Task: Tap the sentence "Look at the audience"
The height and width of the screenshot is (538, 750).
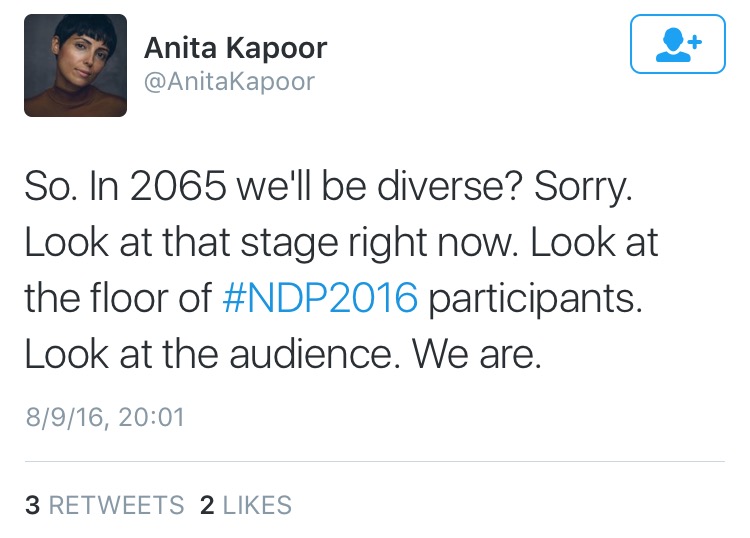Action: pyautogui.click(x=208, y=355)
